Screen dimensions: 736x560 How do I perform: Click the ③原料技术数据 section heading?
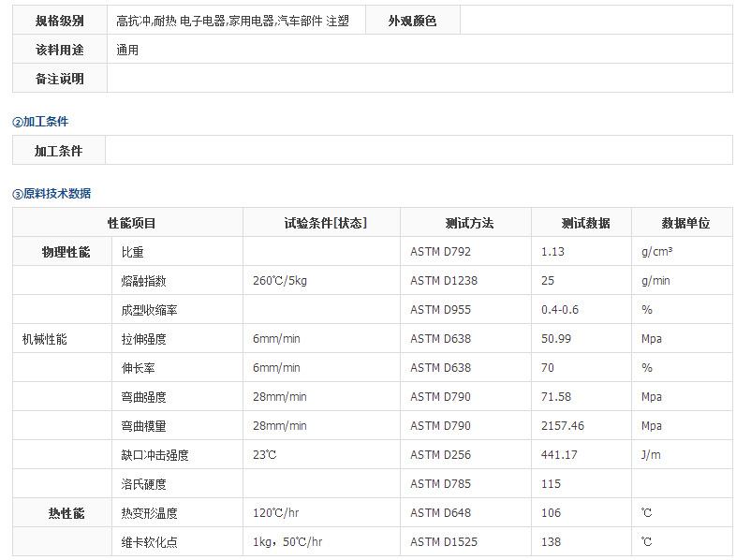pos(52,194)
